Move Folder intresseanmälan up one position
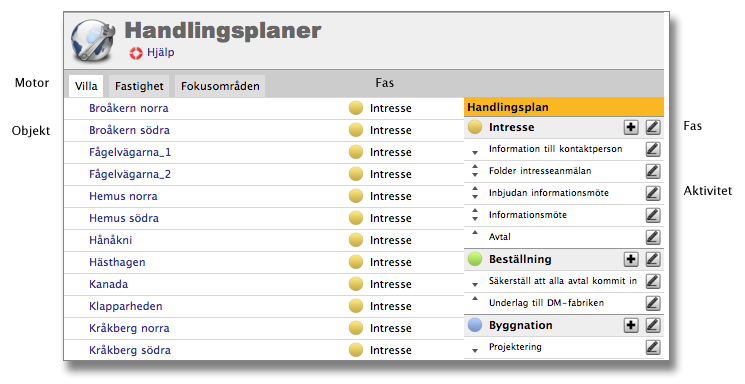Image resolution: width=745 pixels, height=384 pixels. point(475,167)
